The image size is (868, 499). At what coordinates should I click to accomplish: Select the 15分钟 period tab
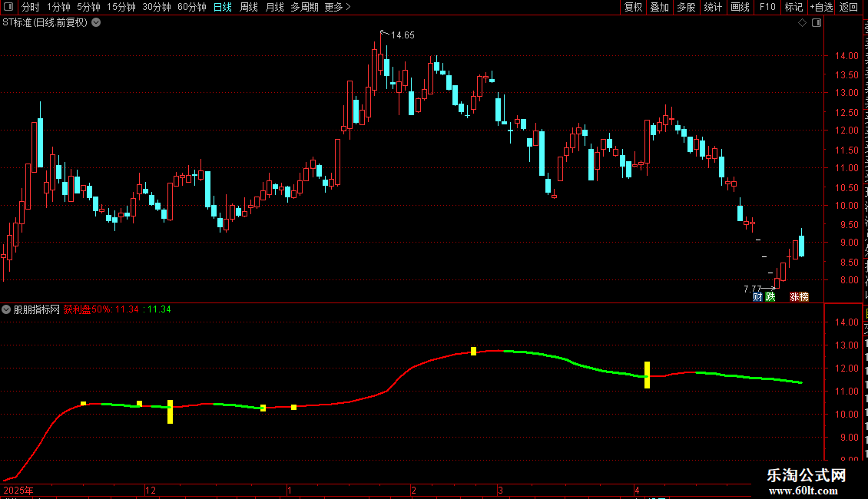tap(121, 7)
